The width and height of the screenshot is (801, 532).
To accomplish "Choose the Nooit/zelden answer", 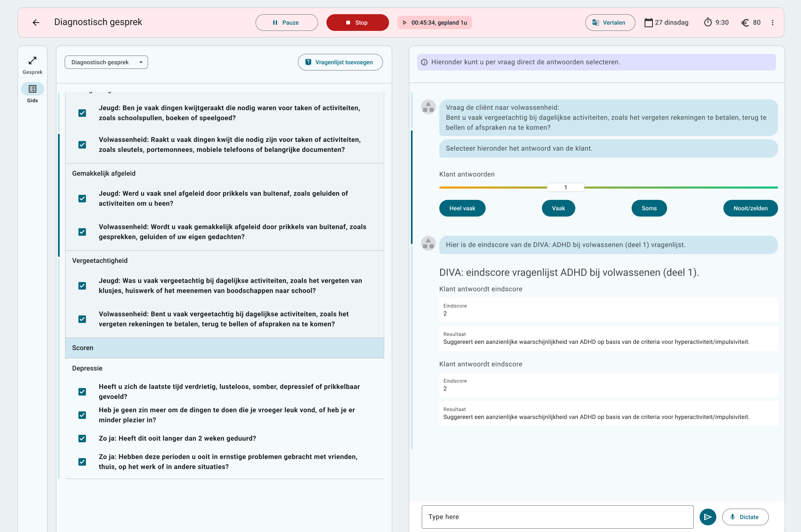I will pyautogui.click(x=751, y=208).
